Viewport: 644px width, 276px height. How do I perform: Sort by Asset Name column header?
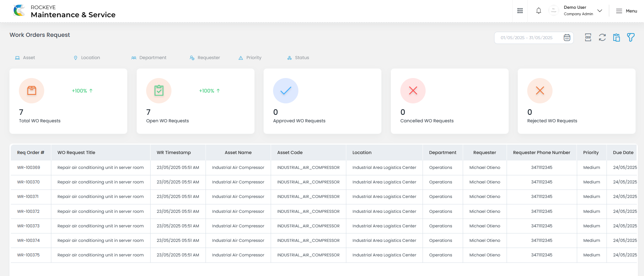pyautogui.click(x=238, y=153)
